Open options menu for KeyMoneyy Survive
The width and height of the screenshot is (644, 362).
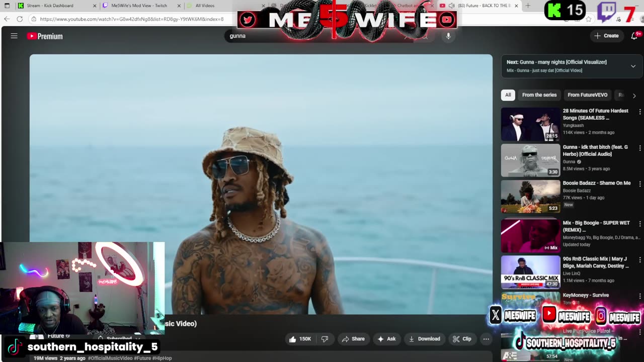639,296
